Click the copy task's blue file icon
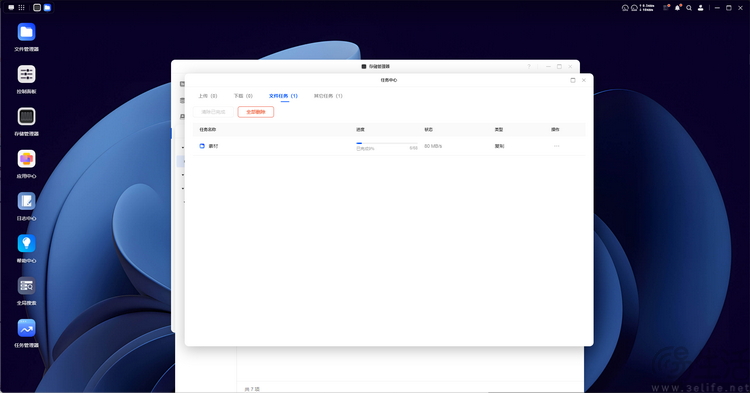This screenshot has height=393, width=750. coord(202,146)
